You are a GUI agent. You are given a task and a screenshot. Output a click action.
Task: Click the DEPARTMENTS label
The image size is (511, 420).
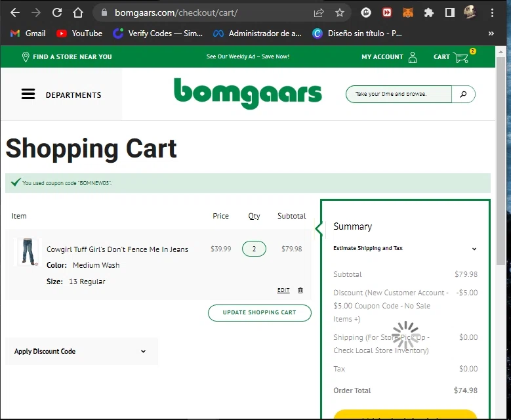pyautogui.click(x=73, y=95)
